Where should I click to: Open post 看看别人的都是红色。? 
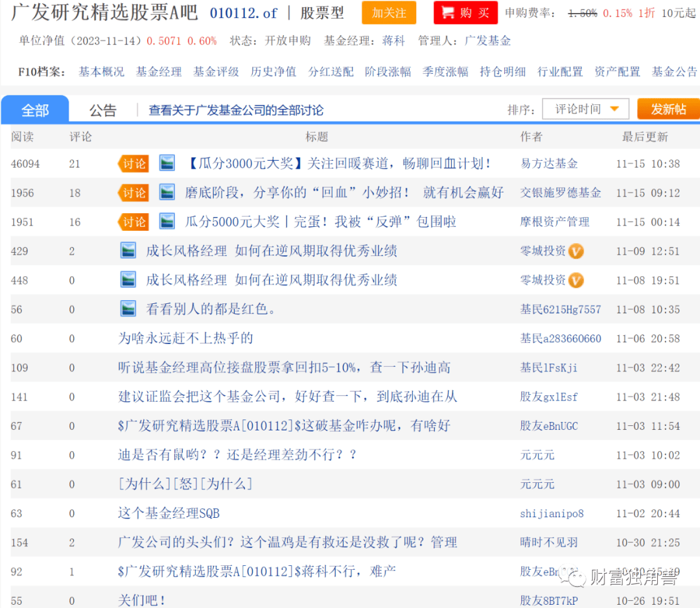(x=211, y=309)
